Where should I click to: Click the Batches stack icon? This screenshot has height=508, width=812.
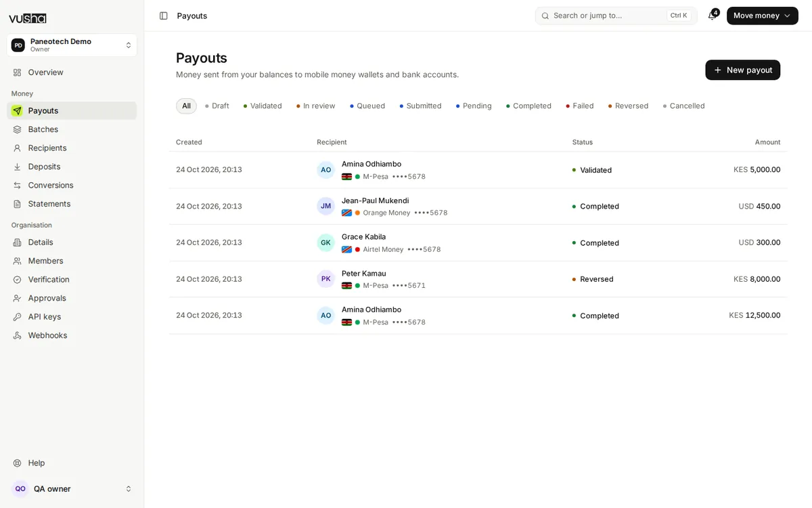(17, 129)
